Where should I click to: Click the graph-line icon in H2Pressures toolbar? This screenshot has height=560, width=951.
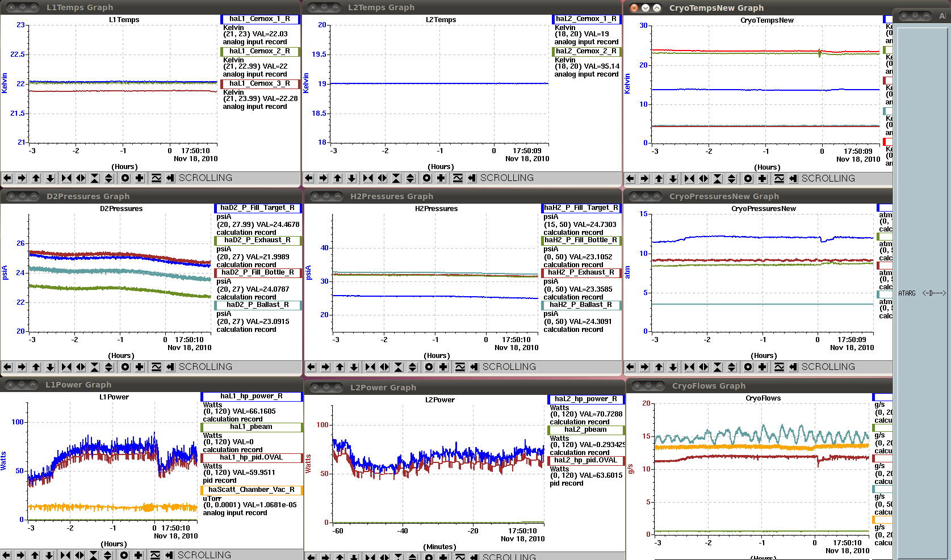(460, 367)
